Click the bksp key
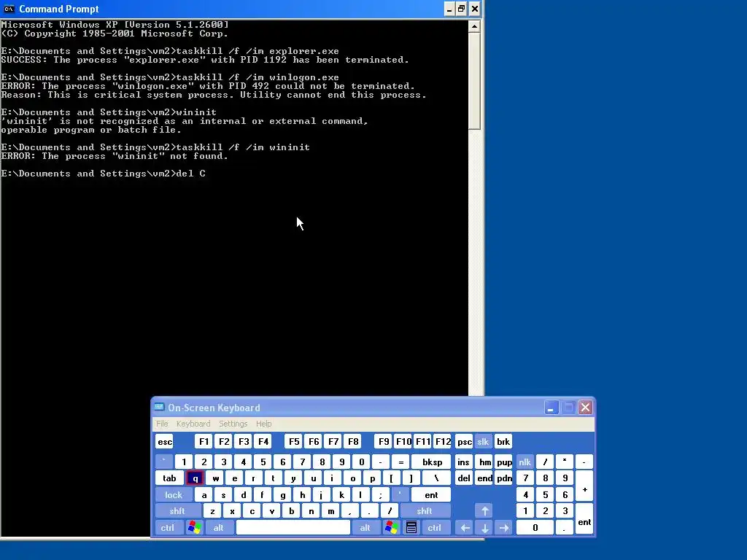This screenshot has height=560, width=747. click(x=432, y=462)
